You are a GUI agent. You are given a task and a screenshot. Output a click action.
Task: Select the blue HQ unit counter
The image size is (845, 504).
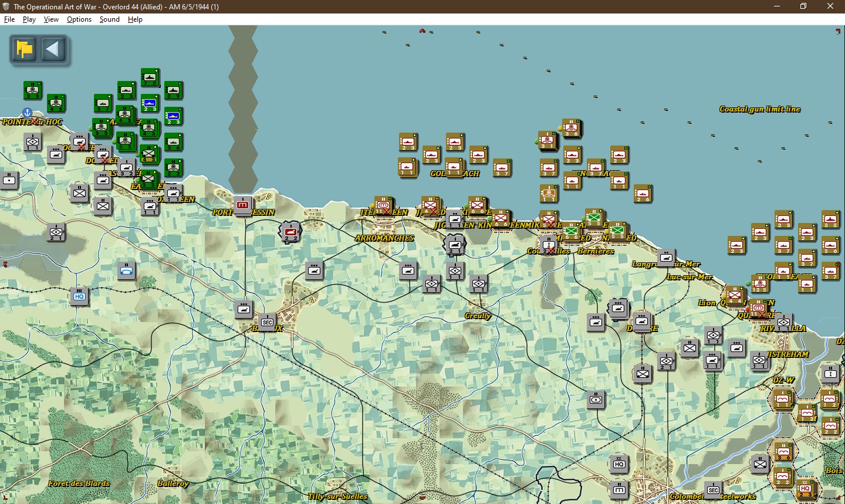[79, 296]
